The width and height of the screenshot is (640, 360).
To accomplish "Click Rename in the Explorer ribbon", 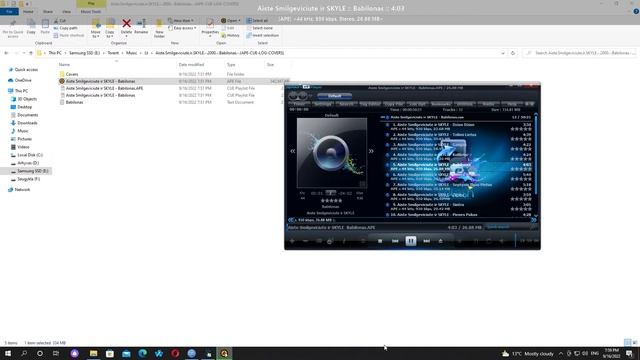I will pos(141,27).
